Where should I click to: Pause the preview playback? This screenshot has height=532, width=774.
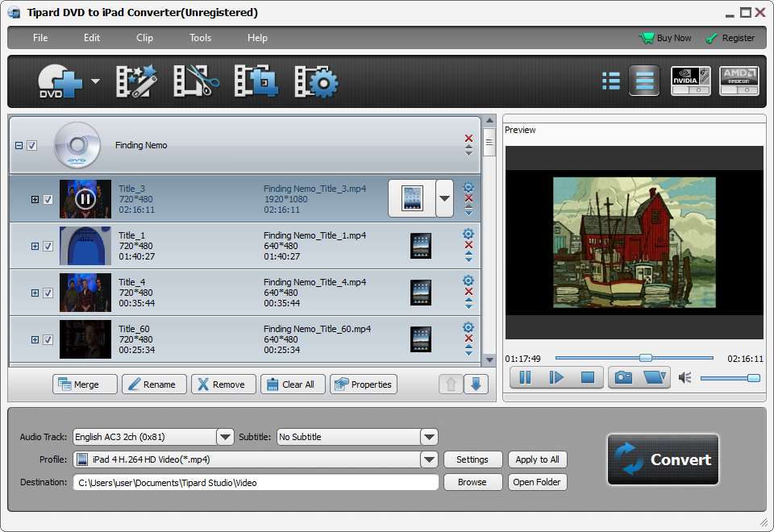[x=525, y=378]
